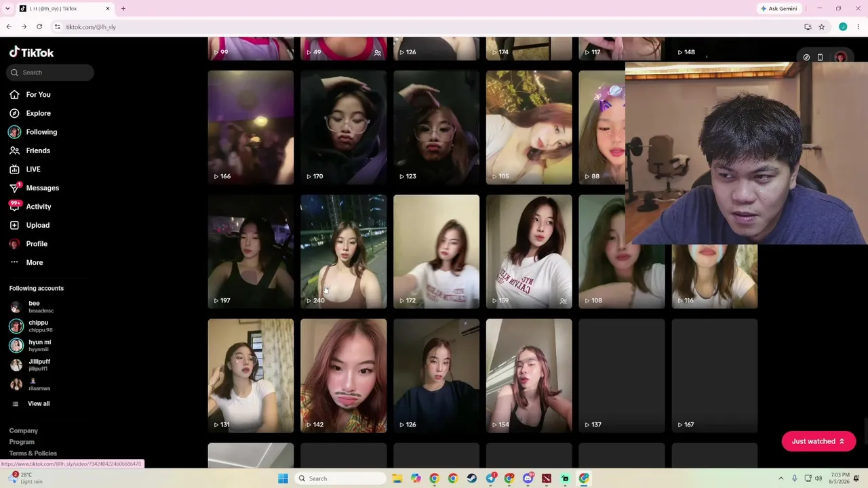Bookmark this page with the star icon
The height and width of the screenshot is (488, 868).
(x=821, y=27)
